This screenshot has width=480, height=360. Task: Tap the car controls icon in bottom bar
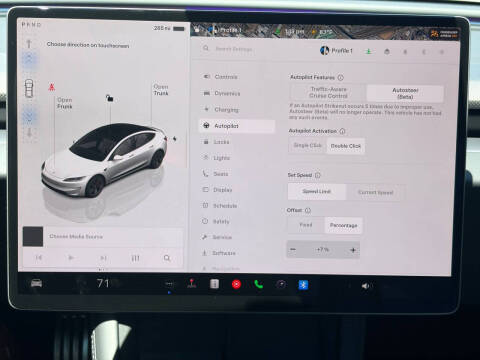pos(36,283)
